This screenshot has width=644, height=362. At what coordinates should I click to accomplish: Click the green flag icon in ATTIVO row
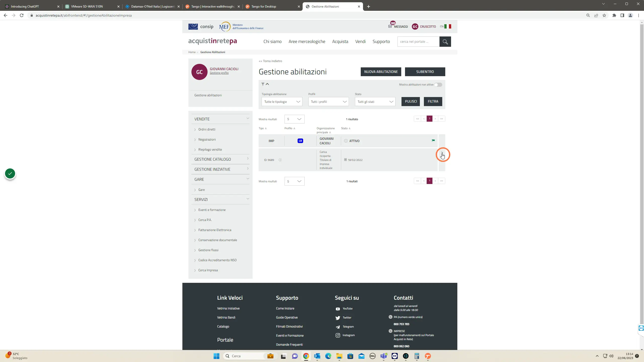(x=433, y=141)
